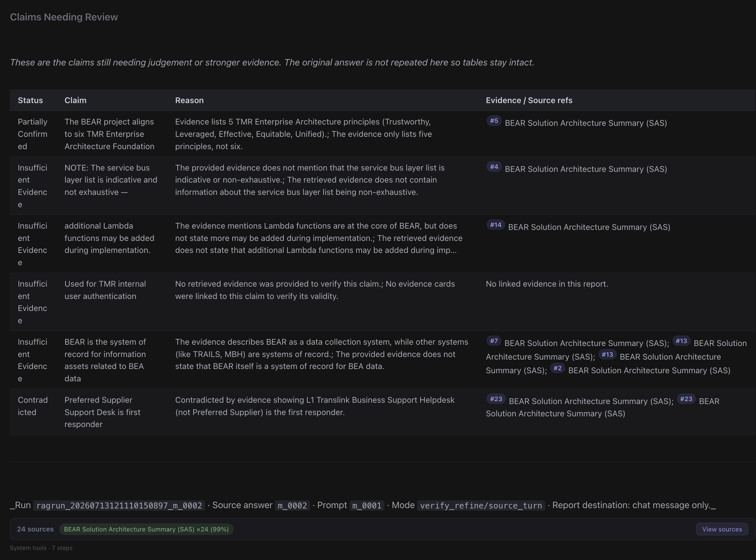This screenshot has height=560, width=756.
Task: Click the View sources button
Action: click(722, 529)
